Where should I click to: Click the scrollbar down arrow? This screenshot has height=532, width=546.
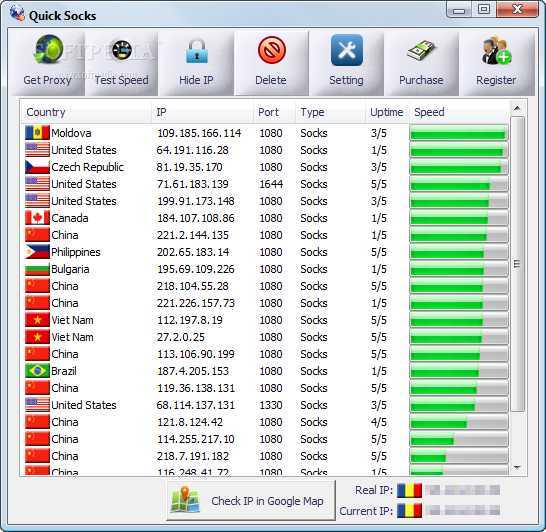pyautogui.click(x=517, y=467)
